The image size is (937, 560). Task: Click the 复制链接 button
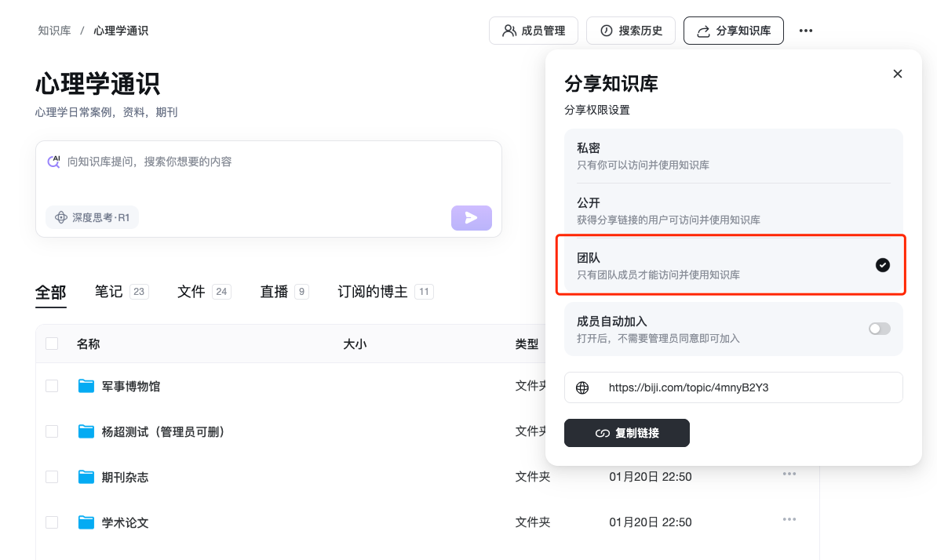pos(626,433)
